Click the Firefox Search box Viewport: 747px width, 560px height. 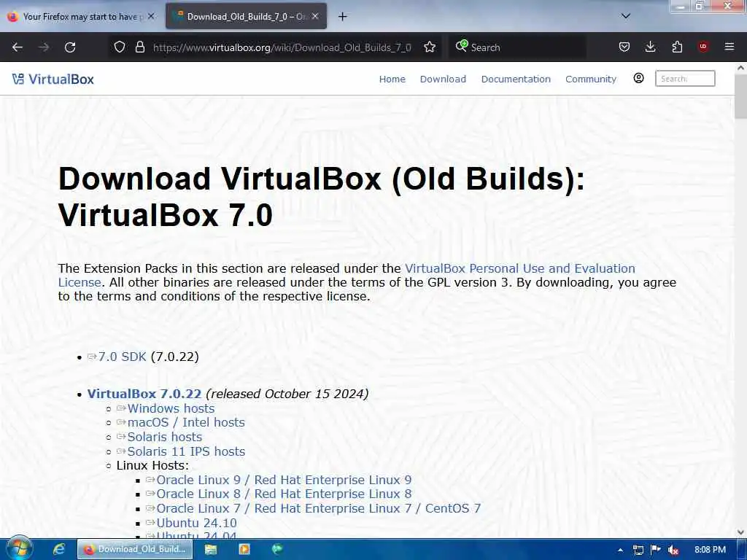pos(517,47)
